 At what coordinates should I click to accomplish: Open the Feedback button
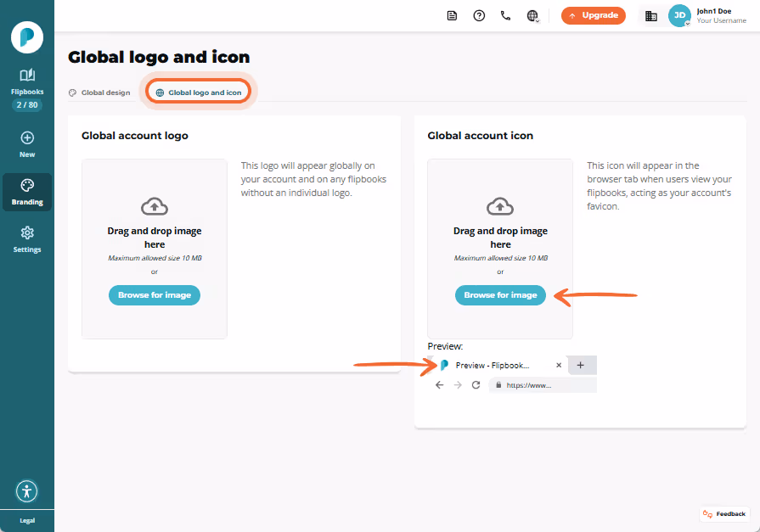pyautogui.click(x=724, y=514)
